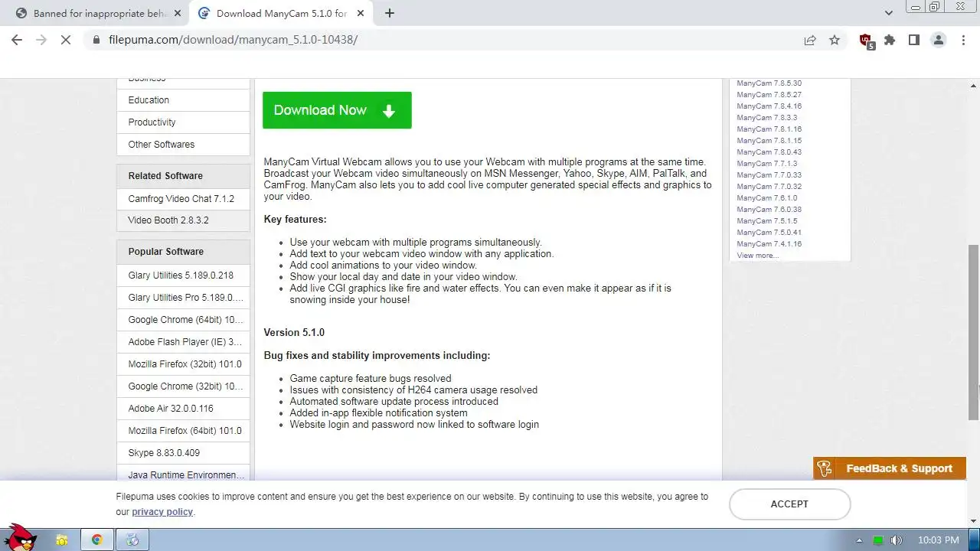This screenshot has width=980, height=551.
Task: Click the address bar URL
Action: 233,40
